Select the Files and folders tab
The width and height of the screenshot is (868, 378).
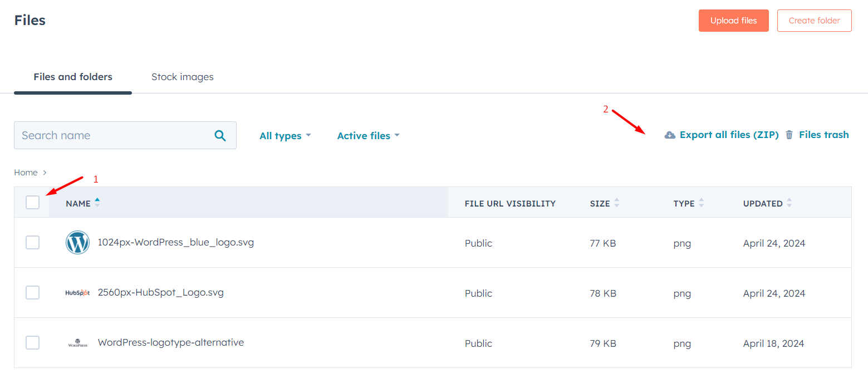pyautogui.click(x=73, y=77)
